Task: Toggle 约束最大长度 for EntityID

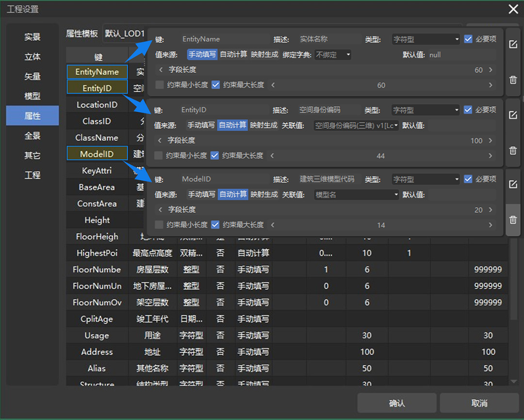Action: (215, 155)
